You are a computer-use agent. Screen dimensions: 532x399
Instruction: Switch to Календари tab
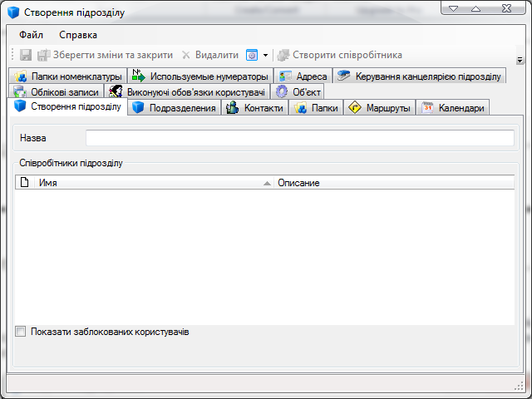pyautogui.click(x=453, y=108)
